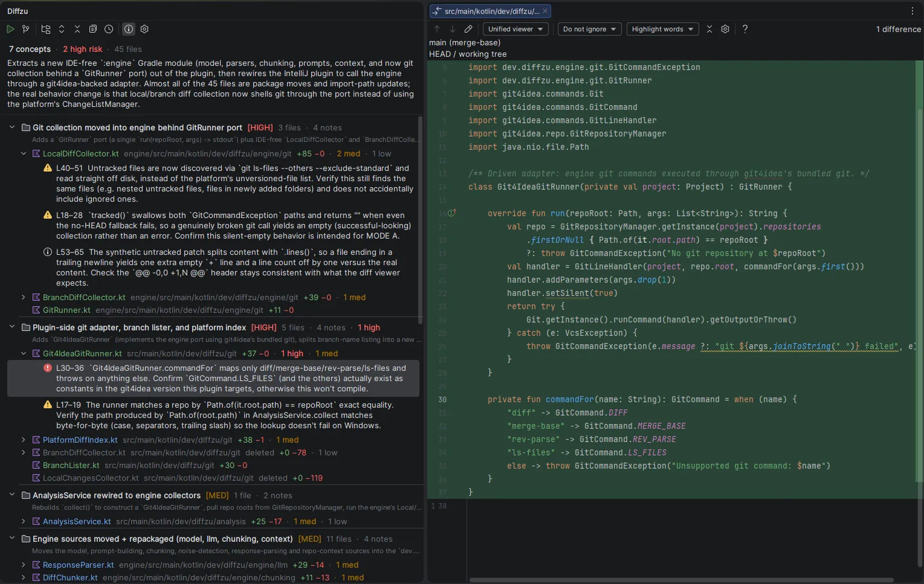924x584 pixels.
Task: Open the vertical three-dot options menu
Action: coord(913,11)
